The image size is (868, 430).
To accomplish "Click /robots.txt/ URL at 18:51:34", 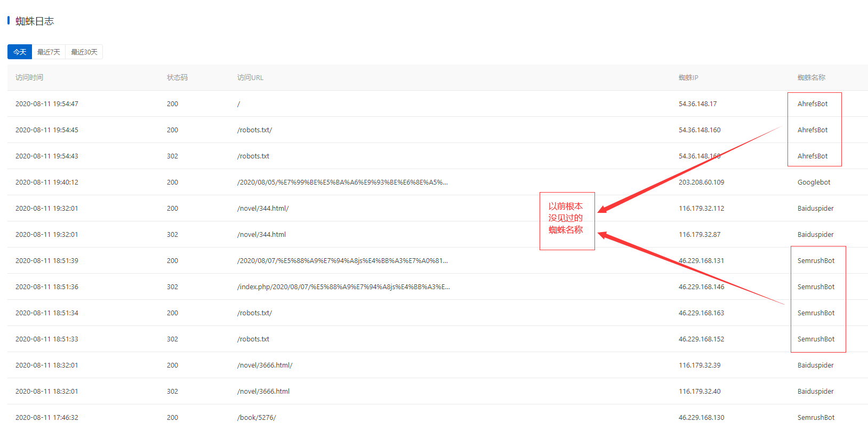I will 254,313.
